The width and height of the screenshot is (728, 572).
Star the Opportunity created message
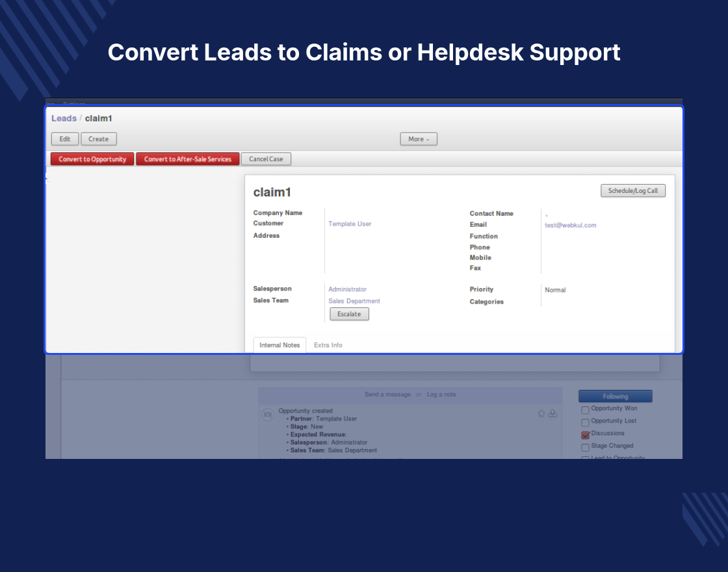pos(541,413)
